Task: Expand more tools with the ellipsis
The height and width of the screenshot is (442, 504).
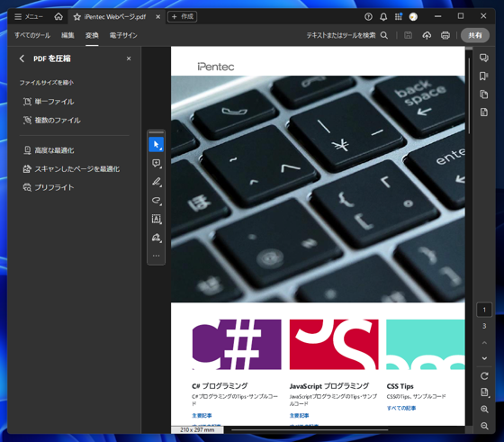Action: coord(157,256)
